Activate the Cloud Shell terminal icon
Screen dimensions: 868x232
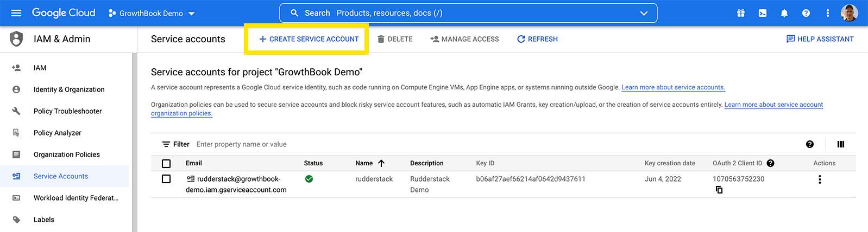[x=763, y=13]
